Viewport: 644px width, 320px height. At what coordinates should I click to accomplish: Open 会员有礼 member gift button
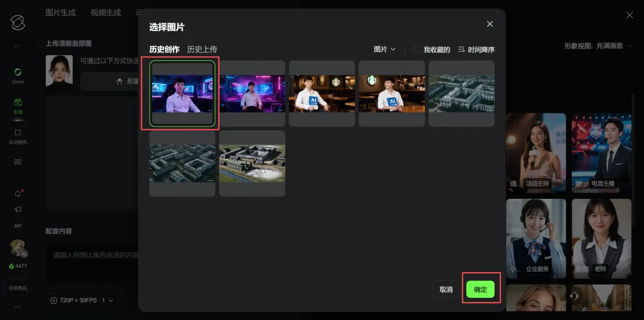(x=18, y=288)
